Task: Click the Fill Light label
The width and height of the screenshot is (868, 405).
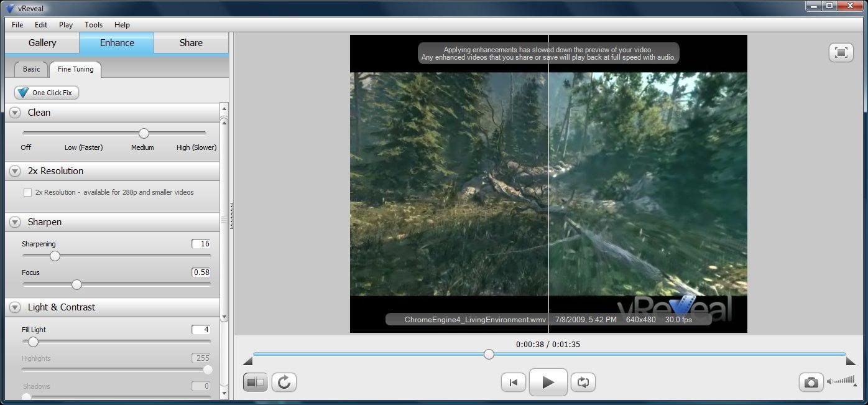Action: [34, 330]
